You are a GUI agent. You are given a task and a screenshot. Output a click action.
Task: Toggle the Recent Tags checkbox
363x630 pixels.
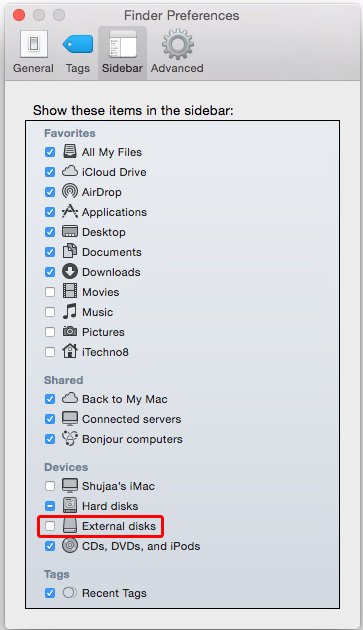click(50, 593)
